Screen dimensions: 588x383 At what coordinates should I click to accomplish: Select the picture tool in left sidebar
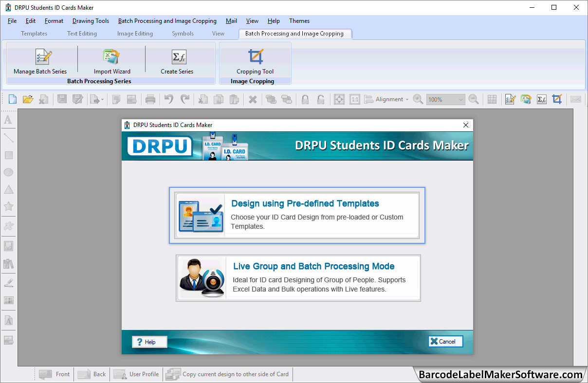[8, 246]
